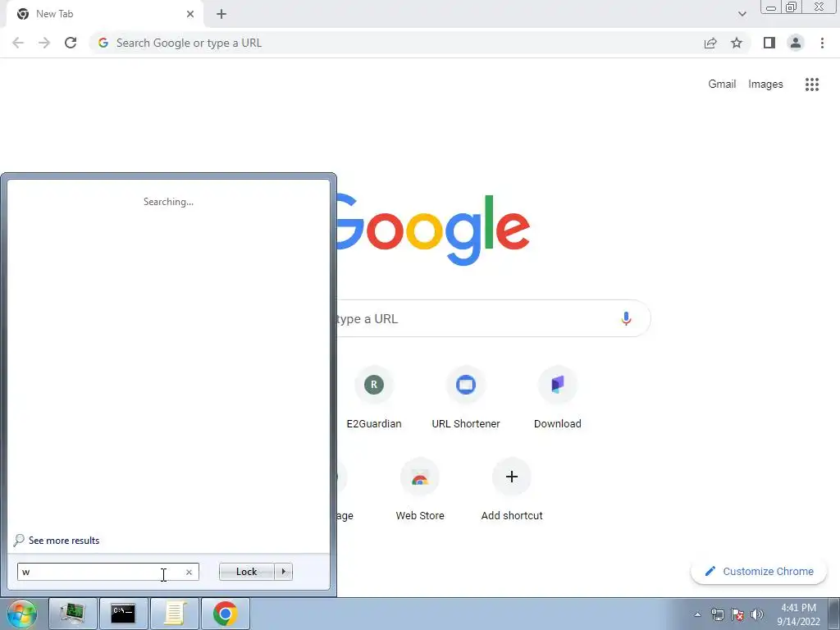Open a new tab with plus
The height and width of the screenshot is (630, 840).
pos(221,14)
